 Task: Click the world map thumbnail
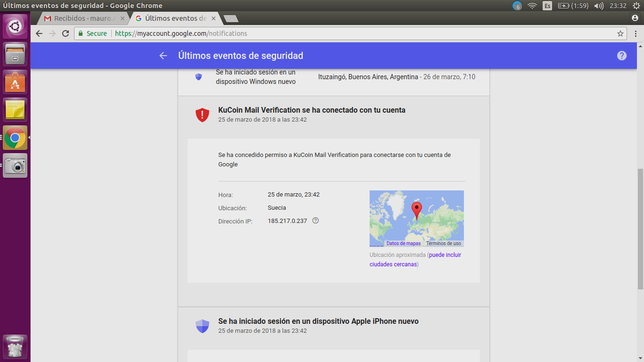pos(417,219)
